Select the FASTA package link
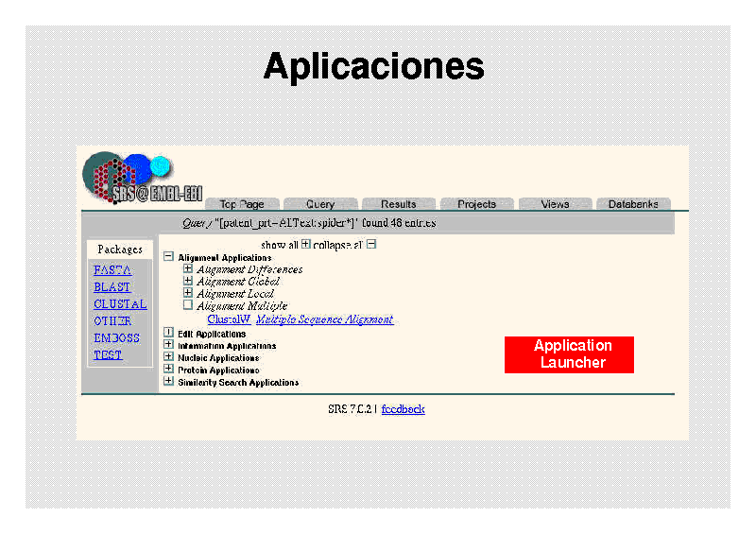Image resolution: width=756 pixels, height=534 pixels. point(112,270)
